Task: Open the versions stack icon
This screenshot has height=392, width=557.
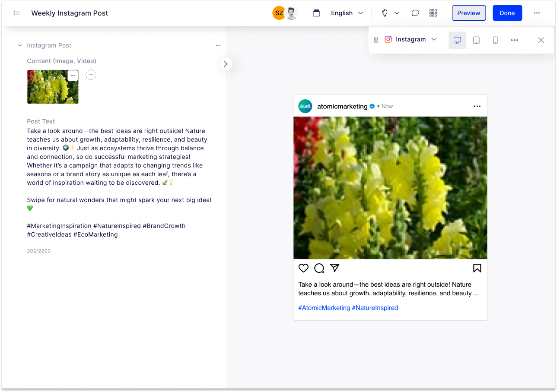Action: click(316, 13)
